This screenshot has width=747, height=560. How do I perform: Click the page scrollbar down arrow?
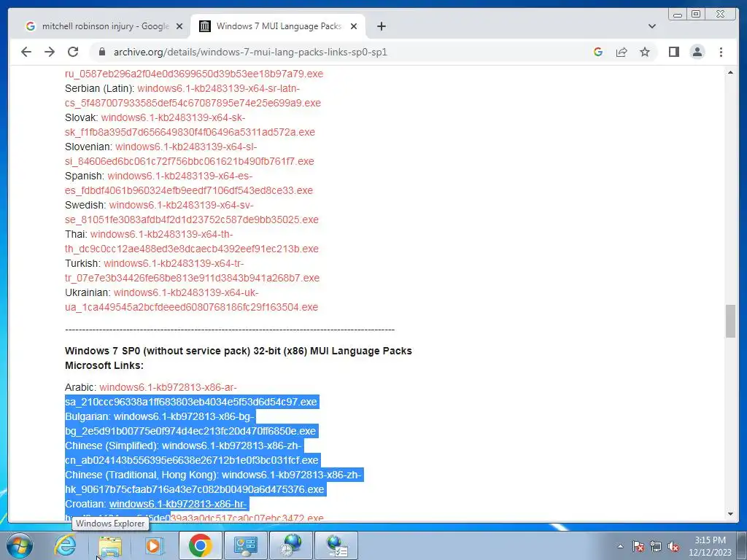730,514
